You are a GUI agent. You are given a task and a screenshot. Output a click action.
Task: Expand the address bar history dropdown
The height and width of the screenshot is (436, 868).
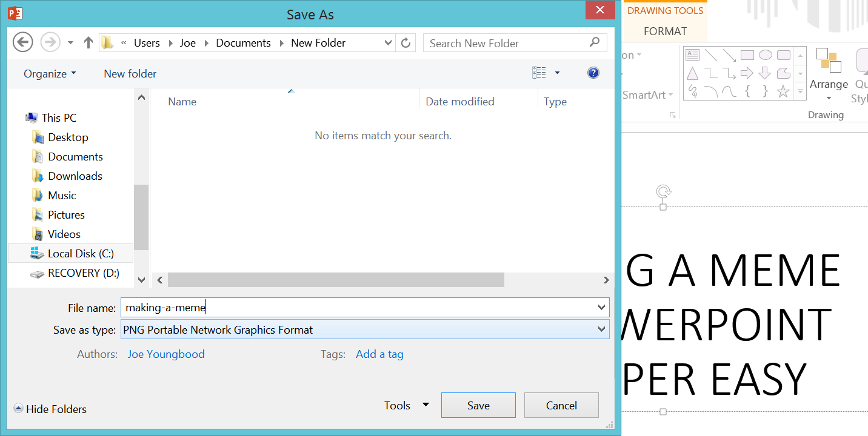tap(389, 43)
